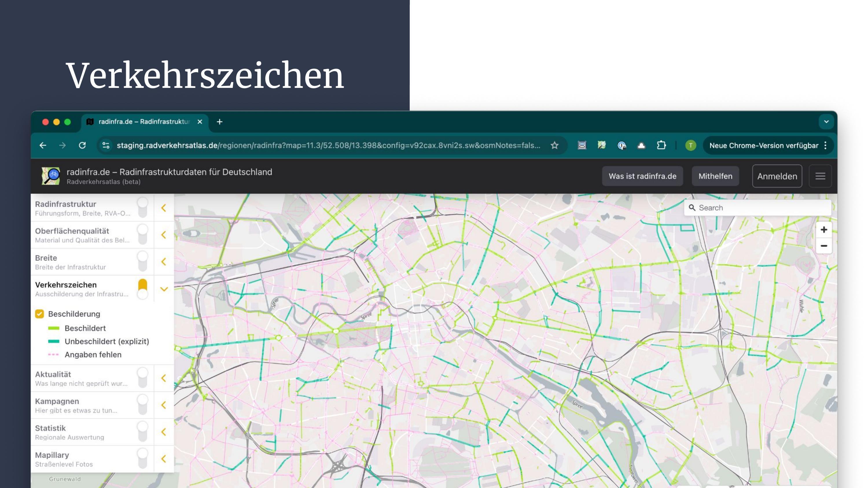The width and height of the screenshot is (868, 488).
Task: Collapse the Verkehrszeichen section chevron
Action: [164, 289]
